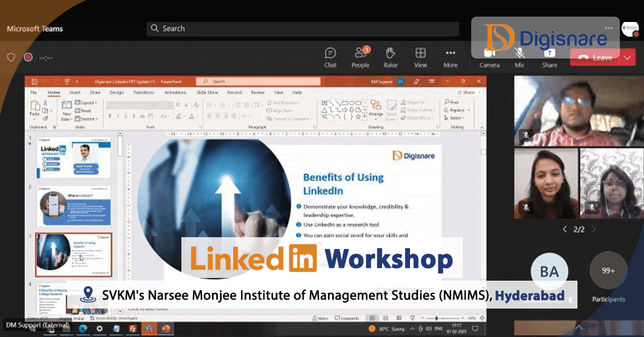This screenshot has width=644, height=337.
Task: Toggle the Camera in Teams
Action: 489,58
